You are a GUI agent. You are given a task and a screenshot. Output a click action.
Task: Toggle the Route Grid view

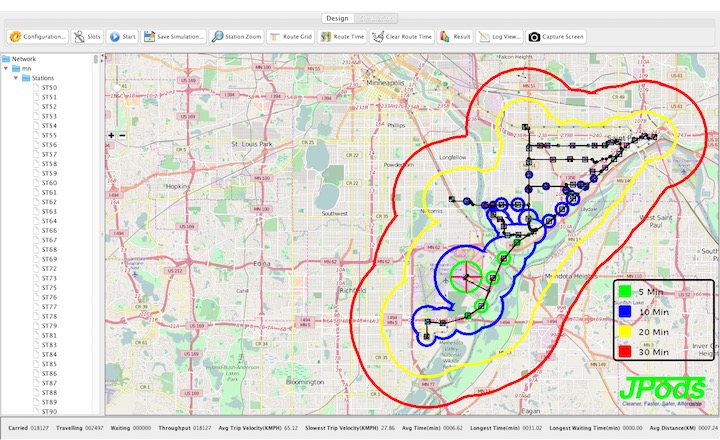(292, 36)
